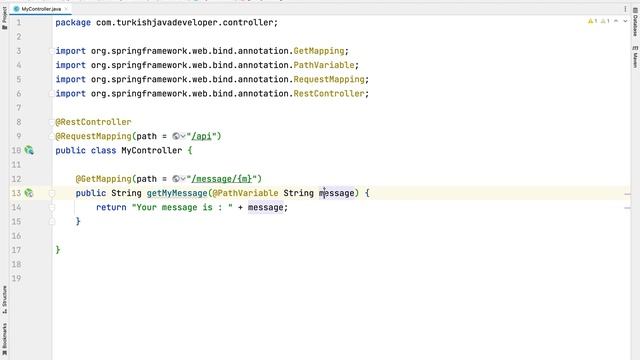Open the dropdown chevron next to "/message/{m}" globe
This screenshot has height=360, width=640.
[183, 179]
